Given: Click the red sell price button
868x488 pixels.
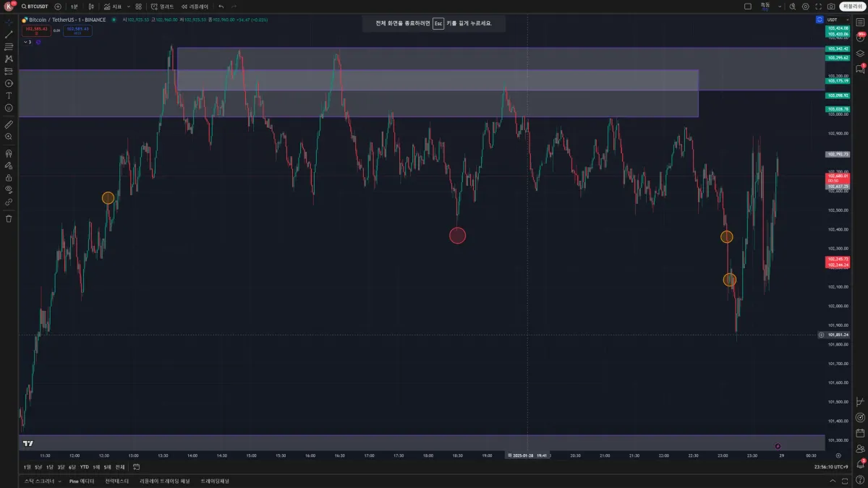Looking at the screenshot, I should click(x=36, y=30).
